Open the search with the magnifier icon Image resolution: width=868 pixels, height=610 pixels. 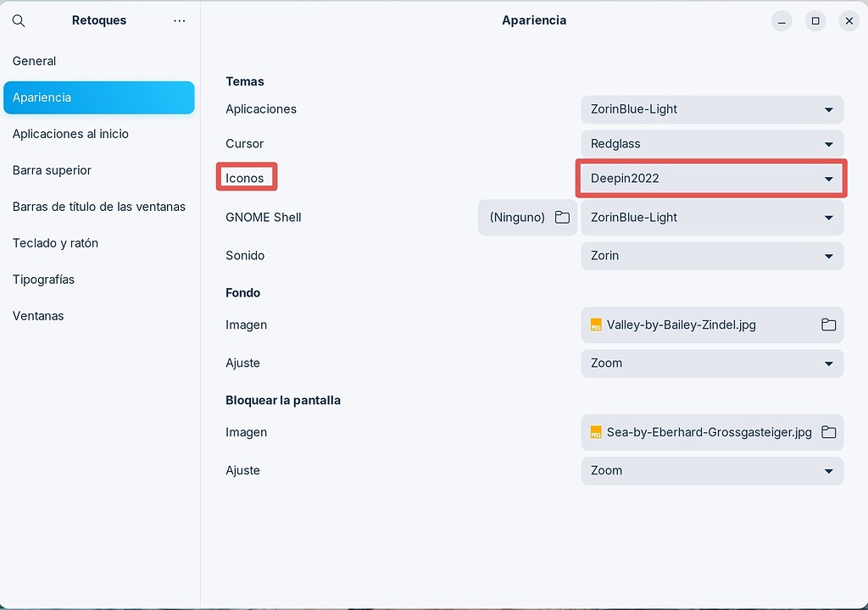tap(19, 20)
